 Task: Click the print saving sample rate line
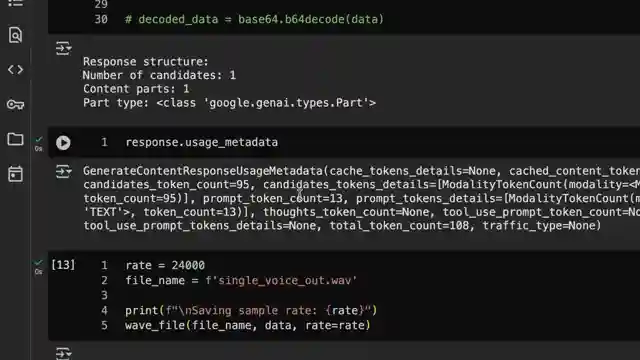point(251,311)
